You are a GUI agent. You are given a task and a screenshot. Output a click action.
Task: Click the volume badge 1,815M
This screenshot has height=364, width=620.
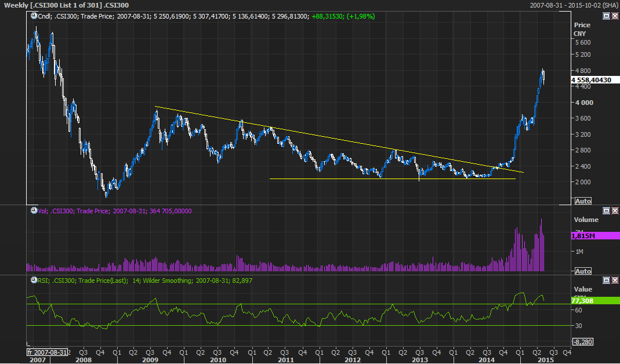pyautogui.click(x=595, y=235)
